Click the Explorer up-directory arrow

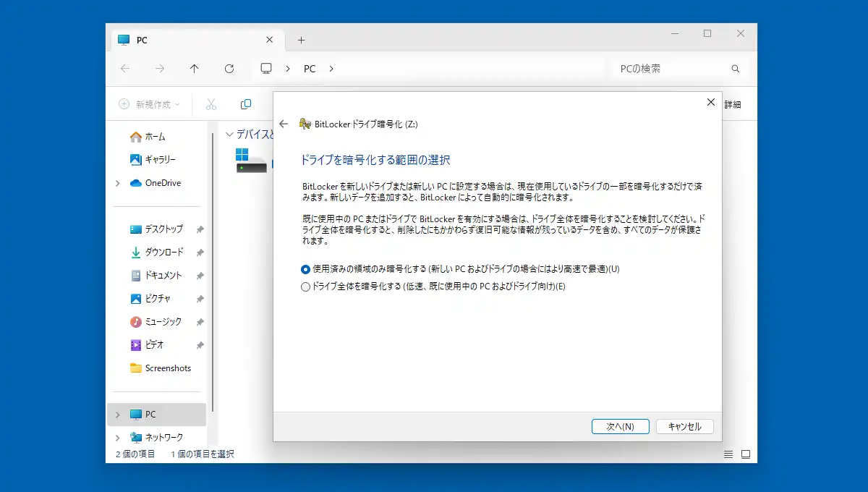(x=194, y=69)
